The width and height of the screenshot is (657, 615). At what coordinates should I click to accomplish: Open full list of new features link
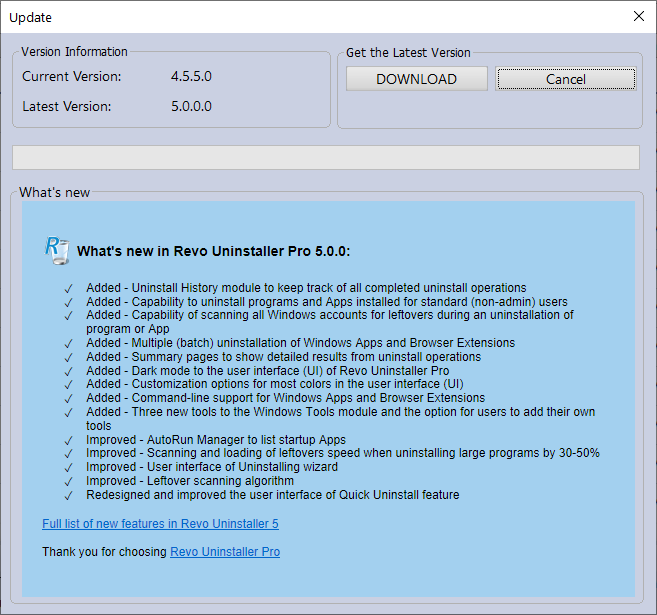tap(160, 524)
